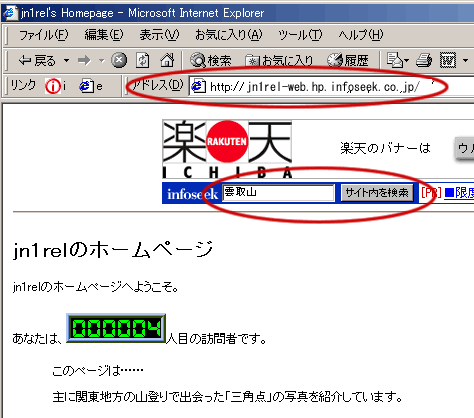
Task: Open the Search (検索) toolbar button
Action: pos(210,61)
